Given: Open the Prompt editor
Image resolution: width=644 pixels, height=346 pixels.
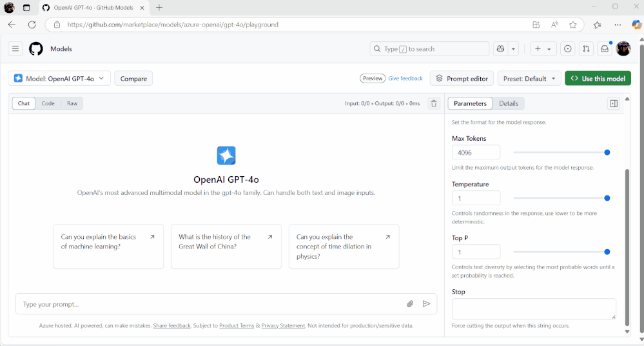Looking at the screenshot, I should pos(462,79).
